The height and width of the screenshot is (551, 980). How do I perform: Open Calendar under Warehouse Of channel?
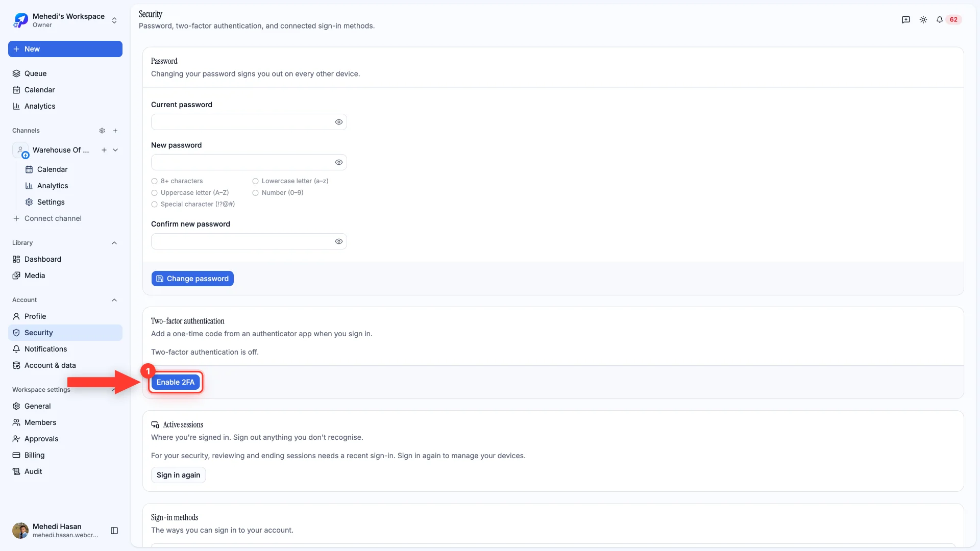[71, 169]
